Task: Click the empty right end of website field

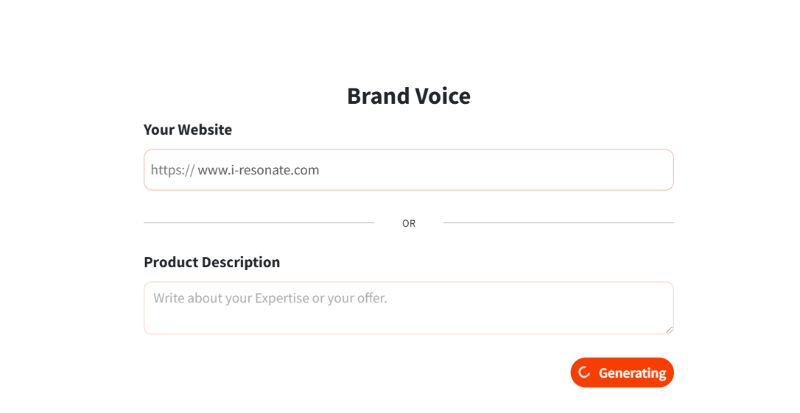Action: tap(600, 170)
